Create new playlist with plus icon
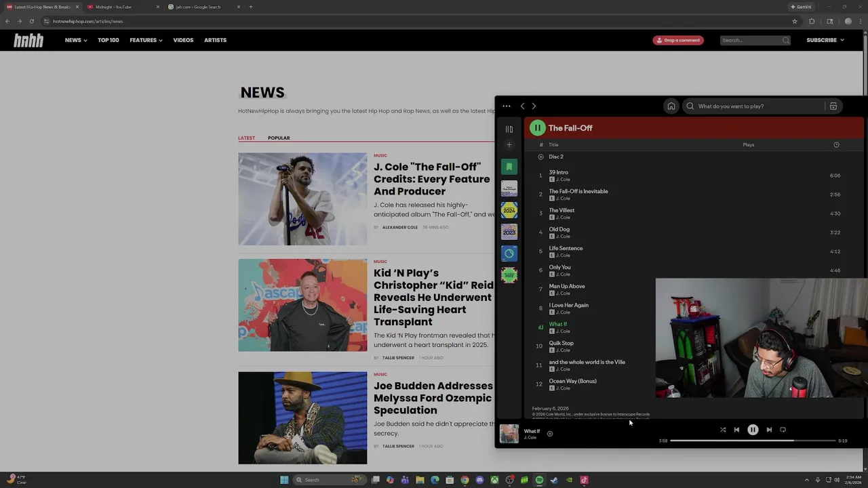 click(x=509, y=144)
